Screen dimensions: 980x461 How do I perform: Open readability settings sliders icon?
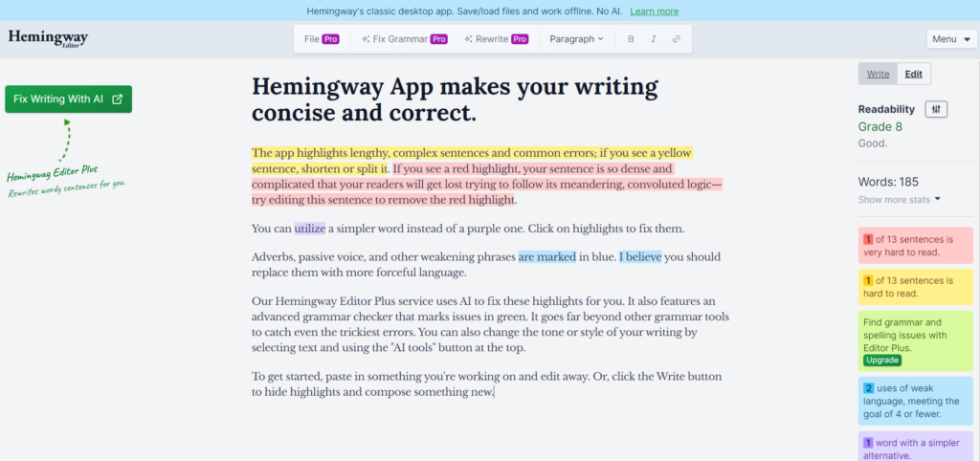(x=936, y=109)
